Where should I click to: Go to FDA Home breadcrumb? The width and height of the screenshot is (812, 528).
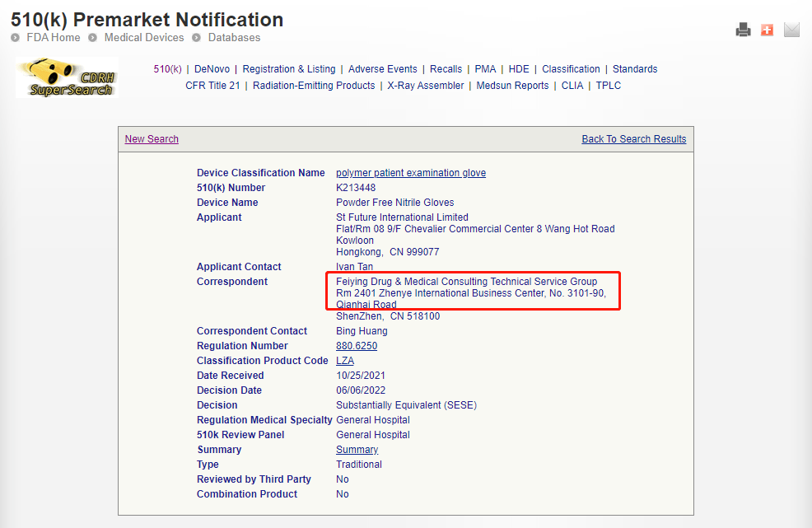[x=54, y=38]
